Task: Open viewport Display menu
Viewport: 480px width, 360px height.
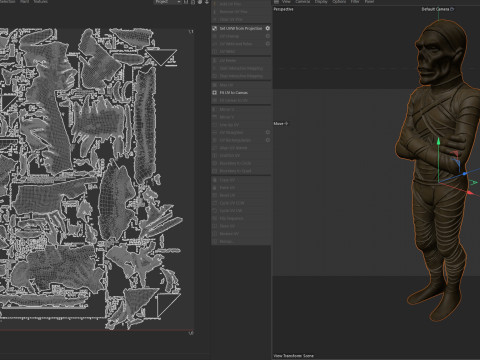Action: click(x=321, y=2)
